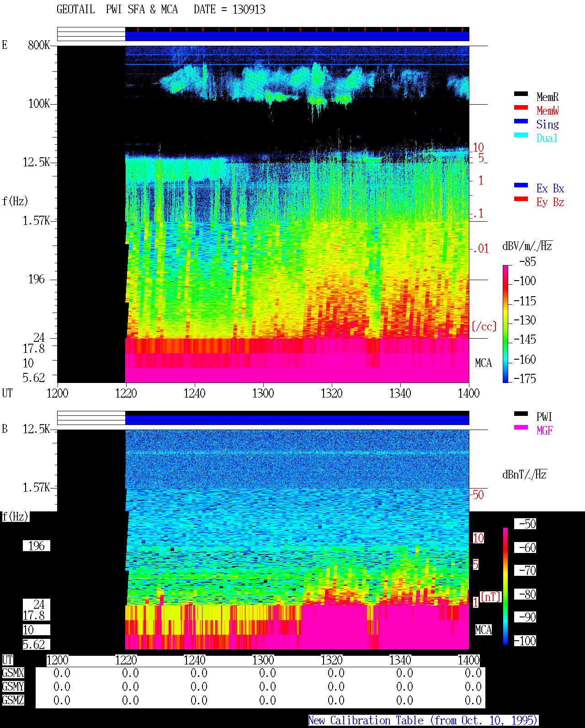The width and height of the screenshot is (585, 728).
Task: Click the GSMY row label
Action: pos(13,687)
